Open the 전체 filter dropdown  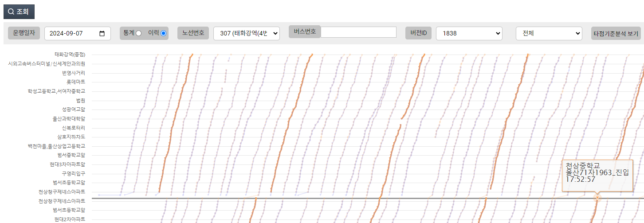[549, 33]
